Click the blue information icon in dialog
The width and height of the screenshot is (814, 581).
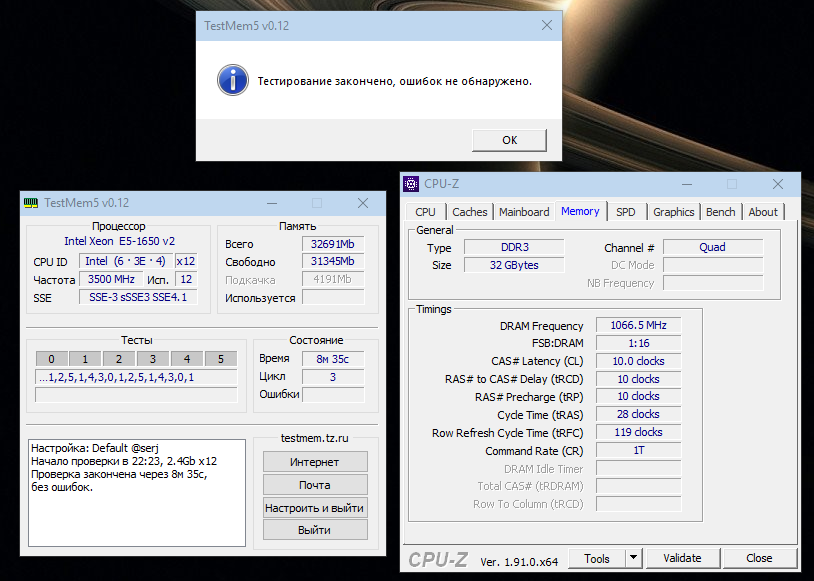tap(233, 80)
